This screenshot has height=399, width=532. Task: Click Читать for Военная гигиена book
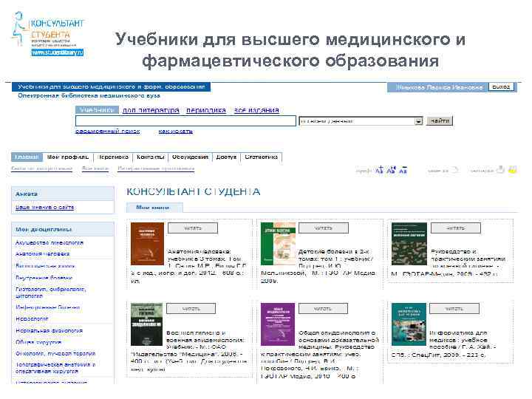click(x=191, y=308)
